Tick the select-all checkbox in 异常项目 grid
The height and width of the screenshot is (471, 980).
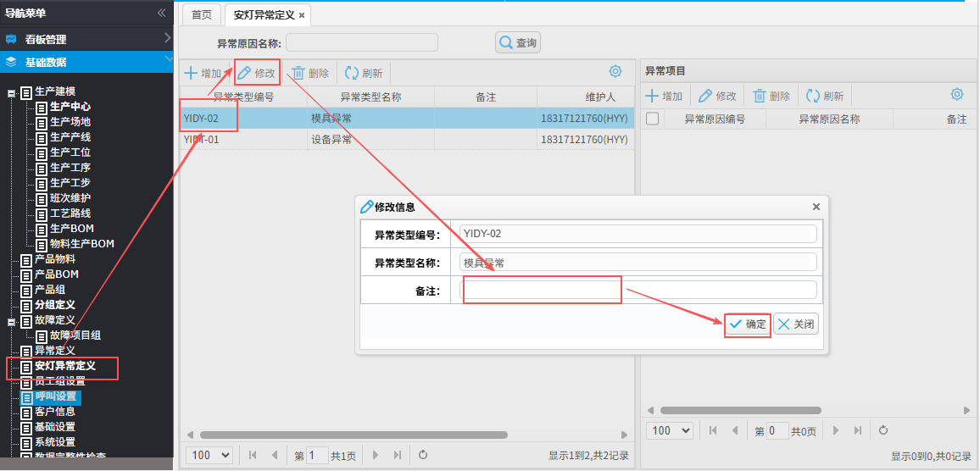[653, 119]
